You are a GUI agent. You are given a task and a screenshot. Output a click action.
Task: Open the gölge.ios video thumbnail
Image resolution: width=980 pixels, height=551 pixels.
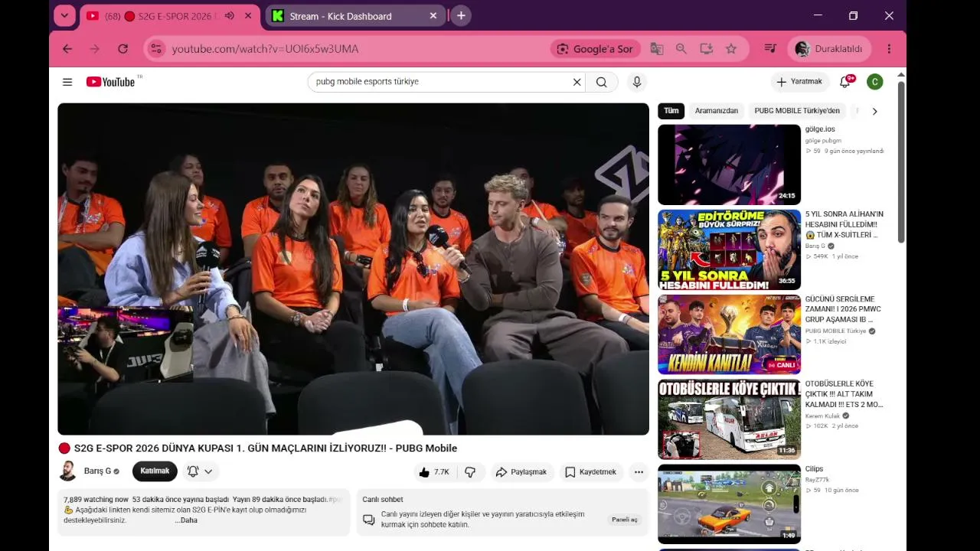coord(729,165)
